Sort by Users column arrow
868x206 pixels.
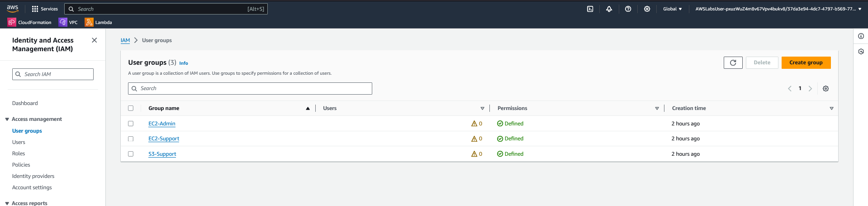pos(482,108)
